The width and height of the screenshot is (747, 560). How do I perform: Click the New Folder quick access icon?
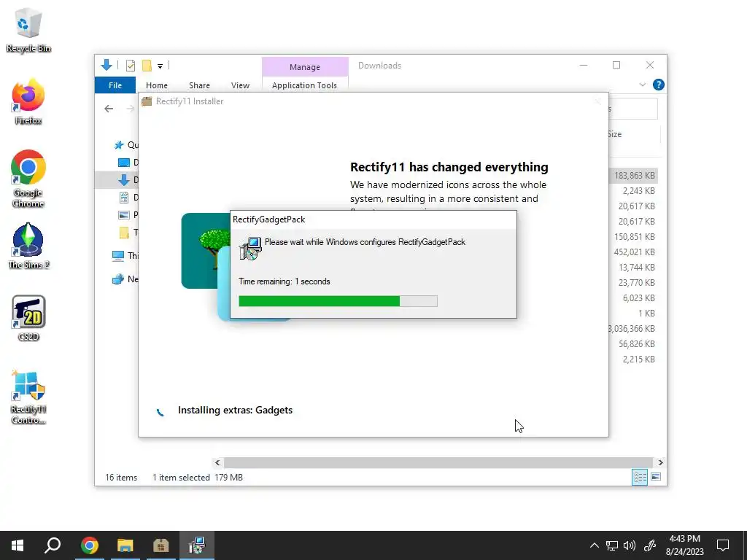click(147, 66)
